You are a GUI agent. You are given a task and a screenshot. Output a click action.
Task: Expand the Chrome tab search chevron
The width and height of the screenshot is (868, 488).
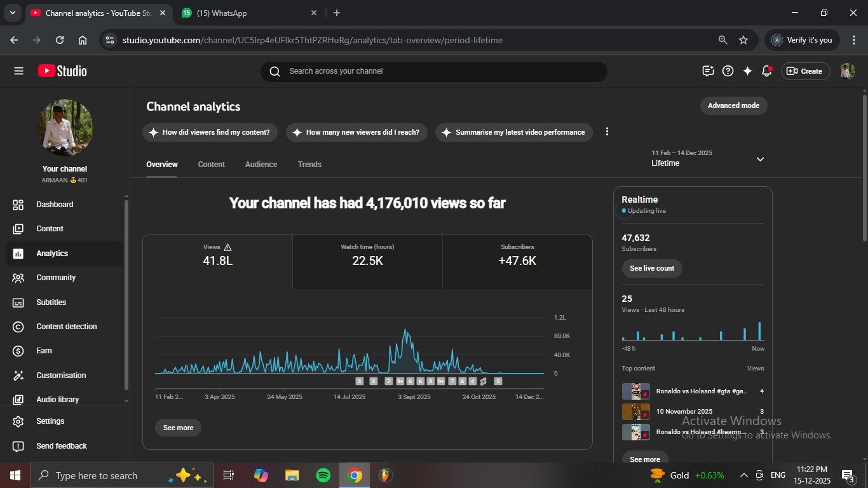pyautogui.click(x=12, y=13)
